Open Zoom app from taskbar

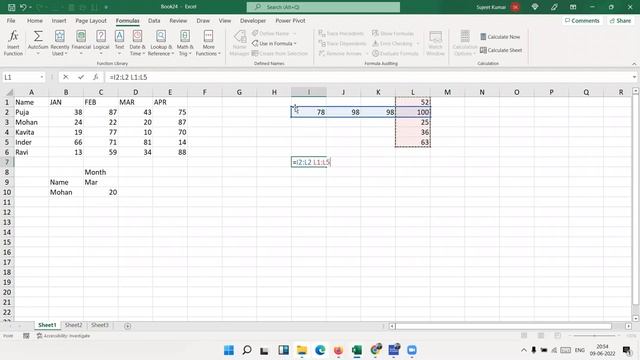(x=412, y=350)
